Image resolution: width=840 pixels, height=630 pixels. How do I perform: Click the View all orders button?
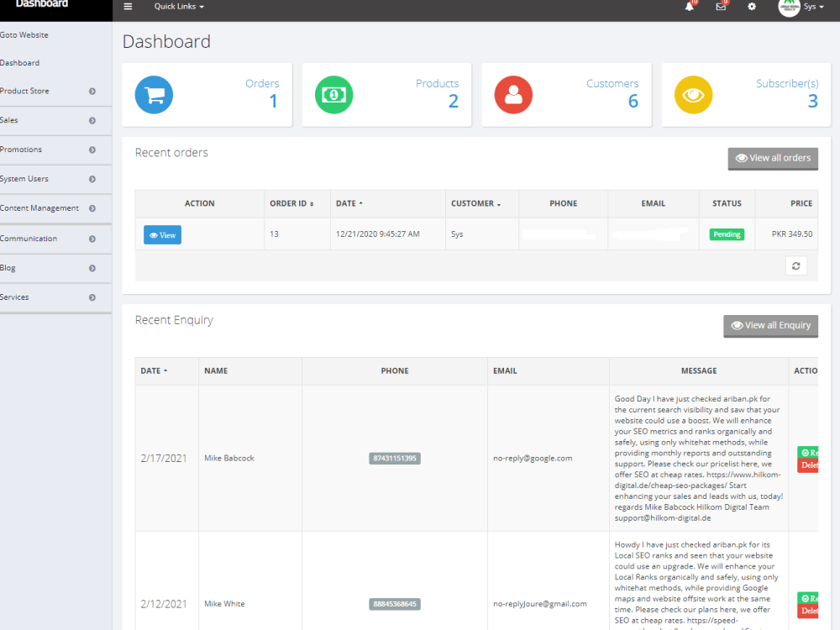pos(772,158)
